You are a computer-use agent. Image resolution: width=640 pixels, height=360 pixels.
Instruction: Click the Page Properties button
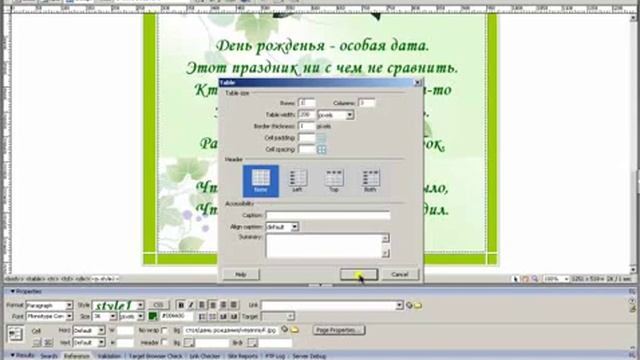[x=338, y=330]
